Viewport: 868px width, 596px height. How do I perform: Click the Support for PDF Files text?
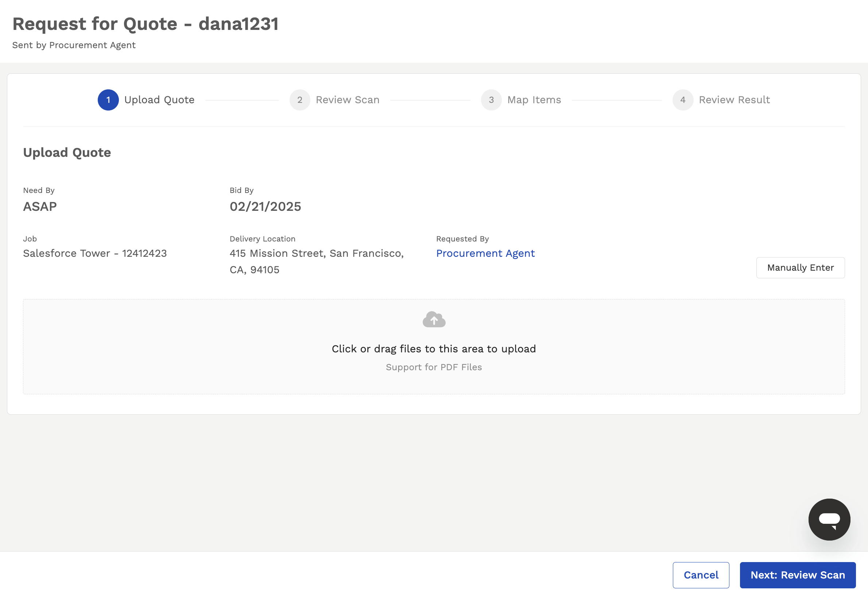(x=434, y=367)
